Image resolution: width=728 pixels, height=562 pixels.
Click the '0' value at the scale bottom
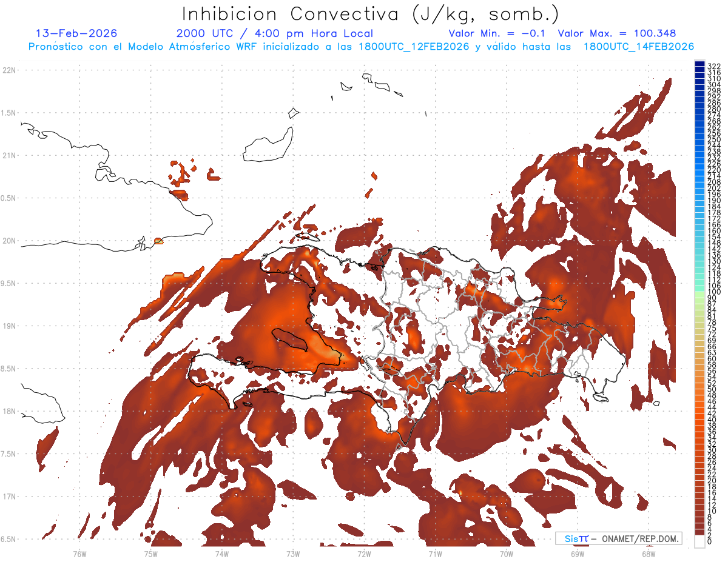[x=710, y=541]
